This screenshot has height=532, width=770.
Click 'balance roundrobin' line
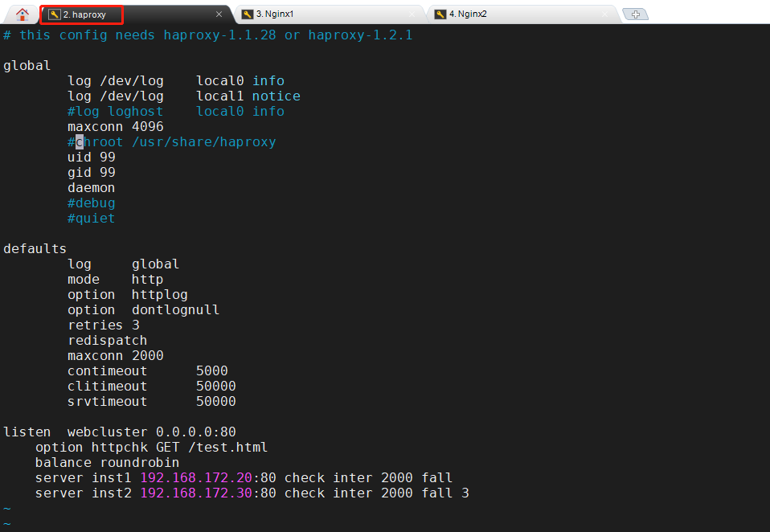[x=107, y=463]
